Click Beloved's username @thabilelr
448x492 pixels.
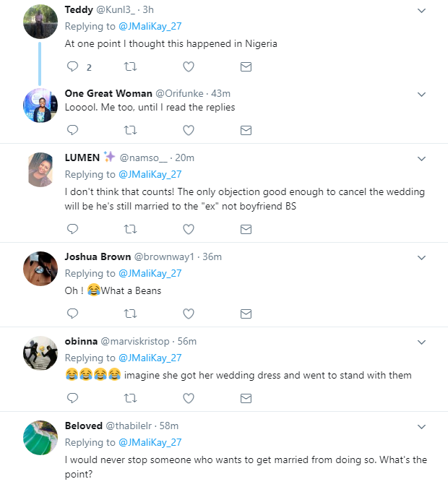coord(131,426)
